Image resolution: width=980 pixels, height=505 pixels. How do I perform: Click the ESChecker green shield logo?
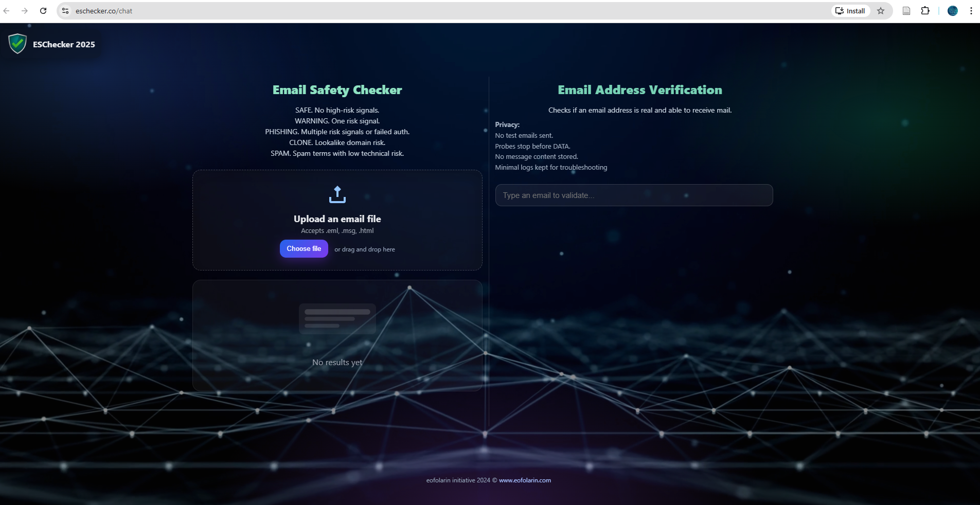17,44
